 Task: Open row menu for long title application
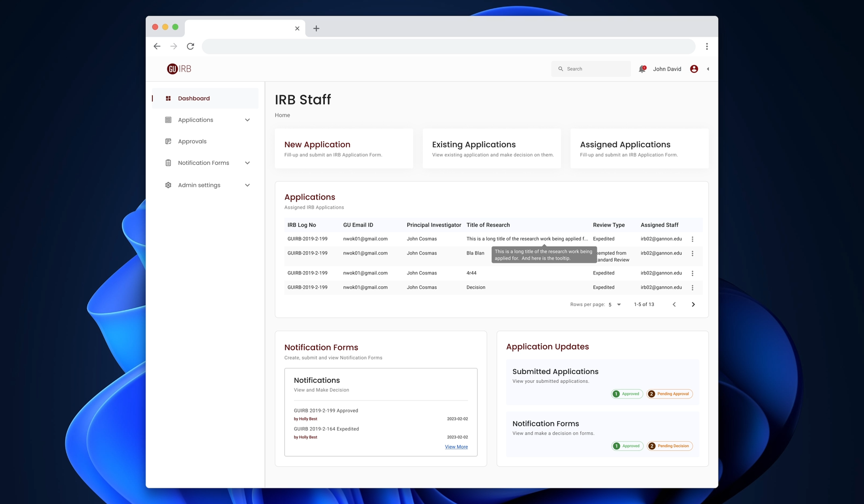tap(692, 239)
